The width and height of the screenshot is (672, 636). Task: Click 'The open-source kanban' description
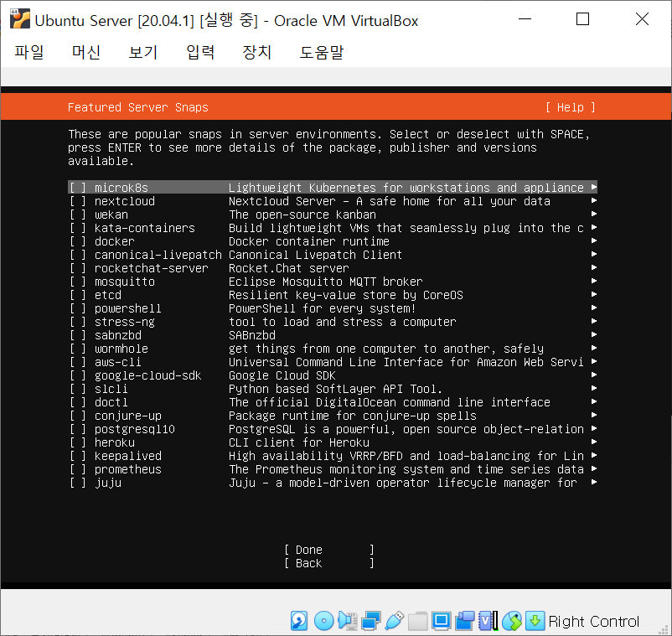[x=302, y=215]
